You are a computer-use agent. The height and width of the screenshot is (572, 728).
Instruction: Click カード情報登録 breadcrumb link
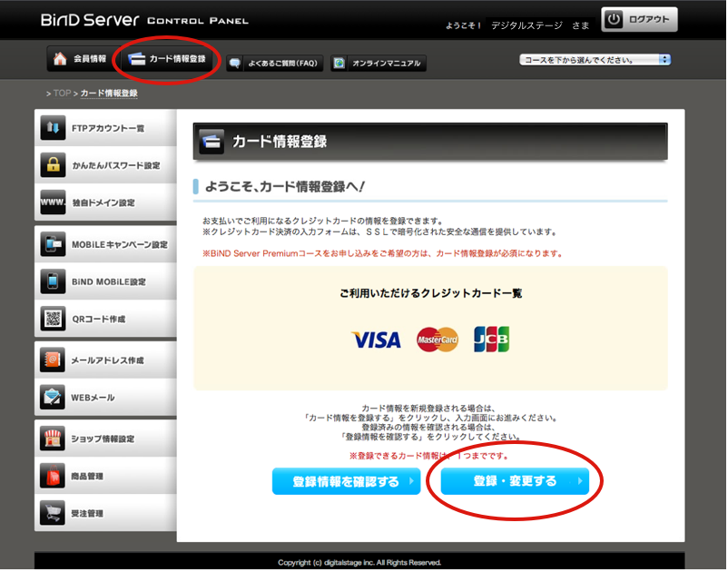pyautogui.click(x=109, y=94)
